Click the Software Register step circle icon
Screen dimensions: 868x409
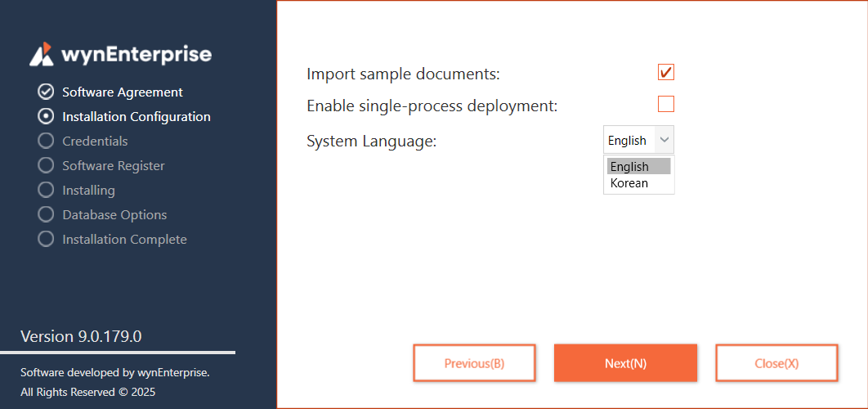46,165
